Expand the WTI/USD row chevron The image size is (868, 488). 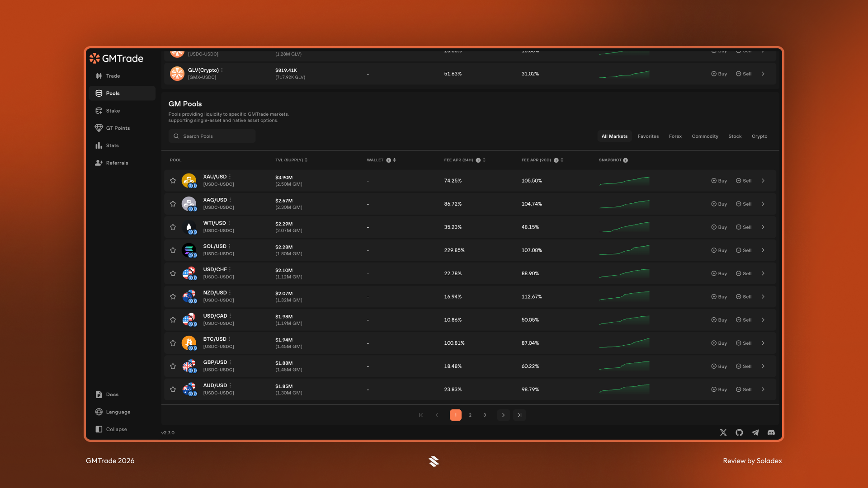click(x=763, y=227)
